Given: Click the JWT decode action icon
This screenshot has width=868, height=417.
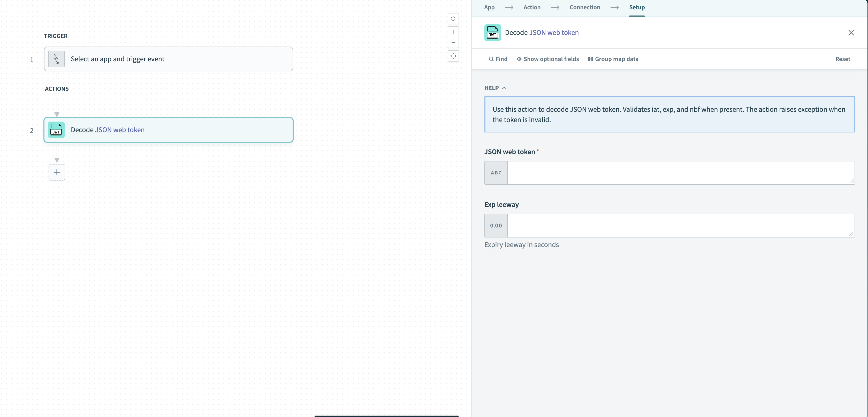Looking at the screenshot, I should pyautogui.click(x=56, y=130).
